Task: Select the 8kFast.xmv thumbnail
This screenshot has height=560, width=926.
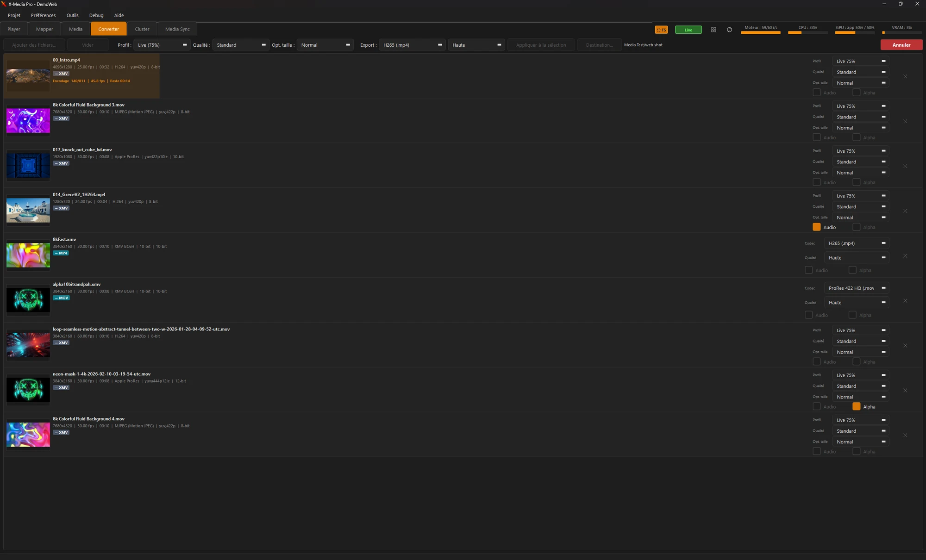Action: click(x=28, y=255)
